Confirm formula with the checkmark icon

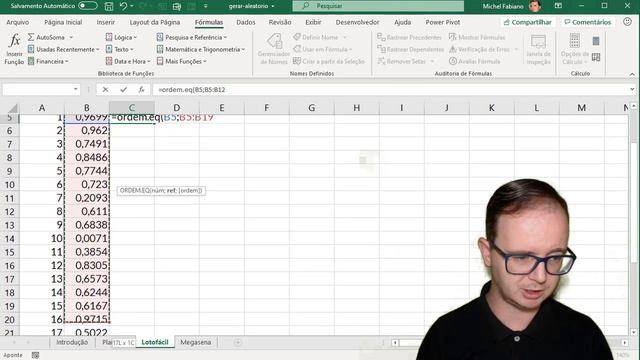point(123,89)
